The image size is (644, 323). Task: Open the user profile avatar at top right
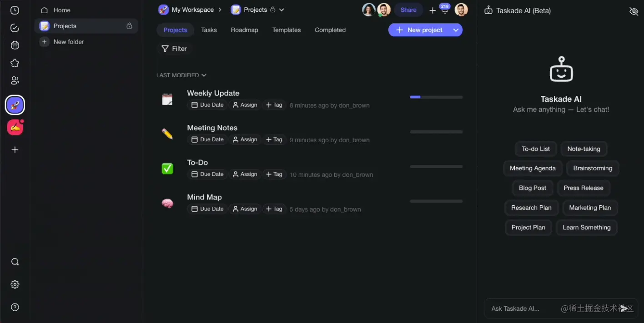coord(461,10)
